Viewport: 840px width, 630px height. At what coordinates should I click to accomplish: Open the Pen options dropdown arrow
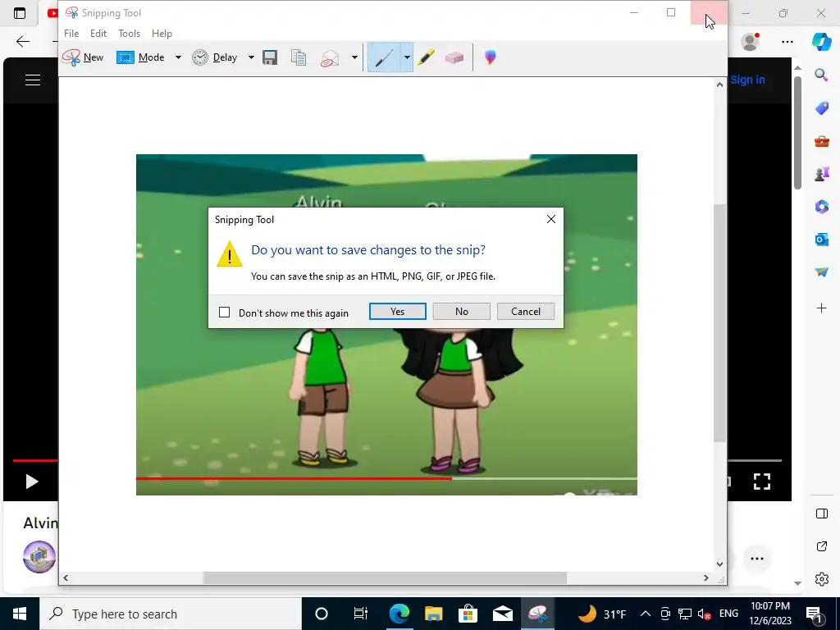coord(407,57)
